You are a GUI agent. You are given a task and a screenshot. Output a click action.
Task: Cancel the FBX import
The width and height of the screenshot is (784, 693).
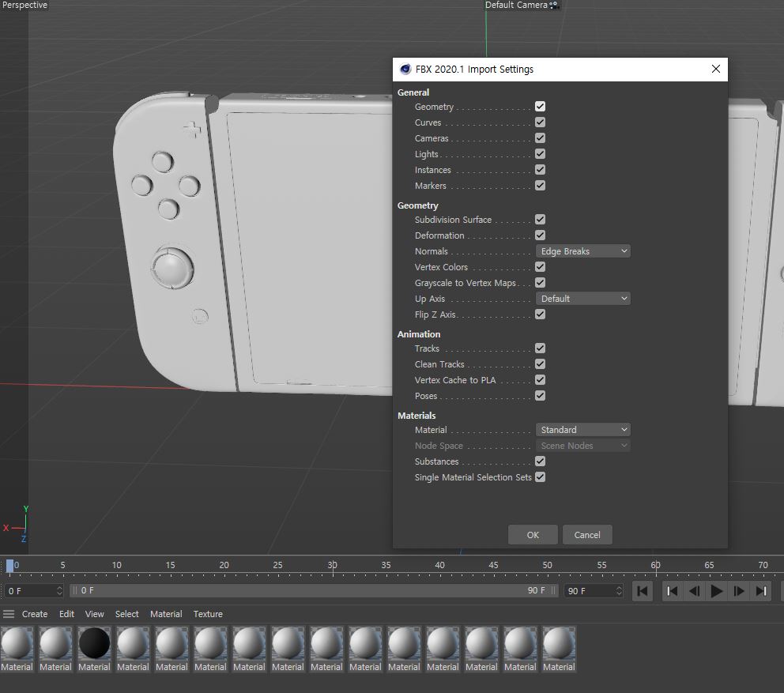tap(587, 535)
